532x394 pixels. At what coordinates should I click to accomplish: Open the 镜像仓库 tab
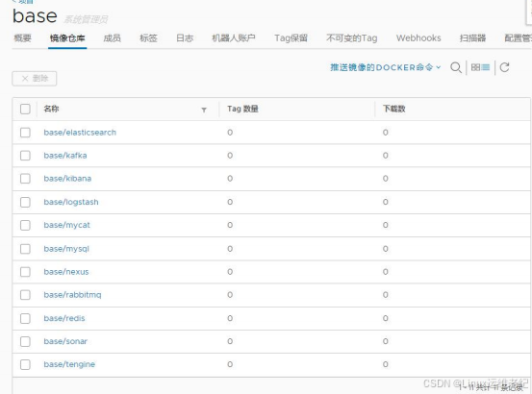point(67,37)
